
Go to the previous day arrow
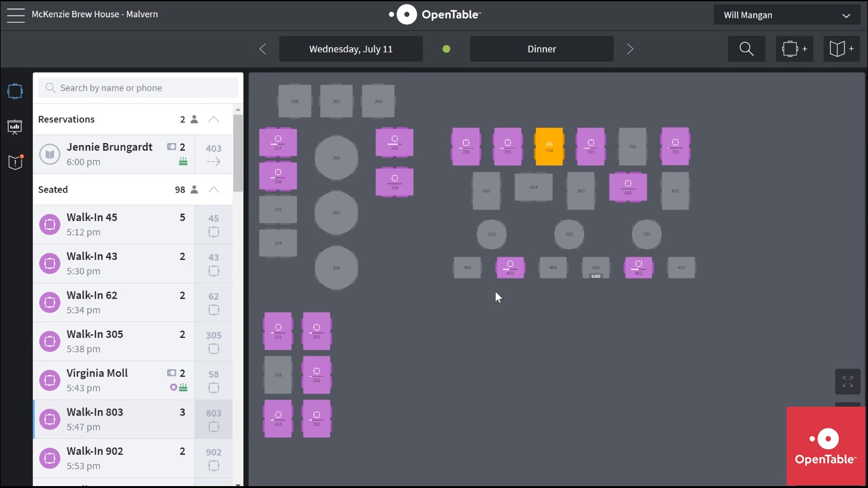[263, 49]
